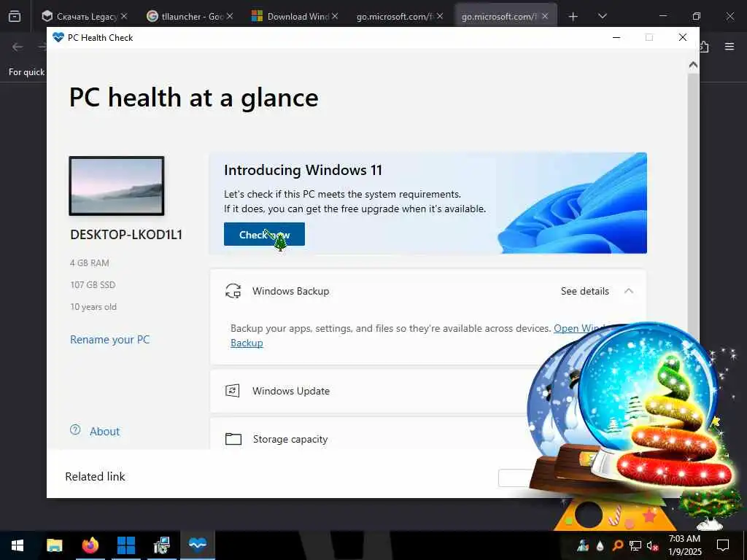Open the Rename your PC link

(x=109, y=340)
